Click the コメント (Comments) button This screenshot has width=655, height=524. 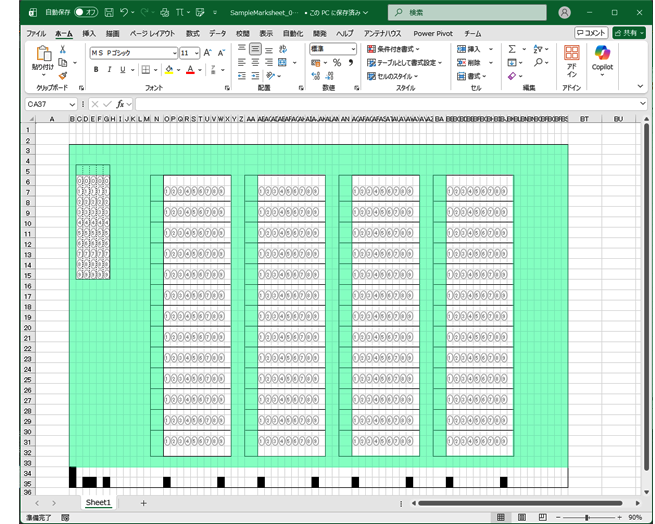point(591,33)
